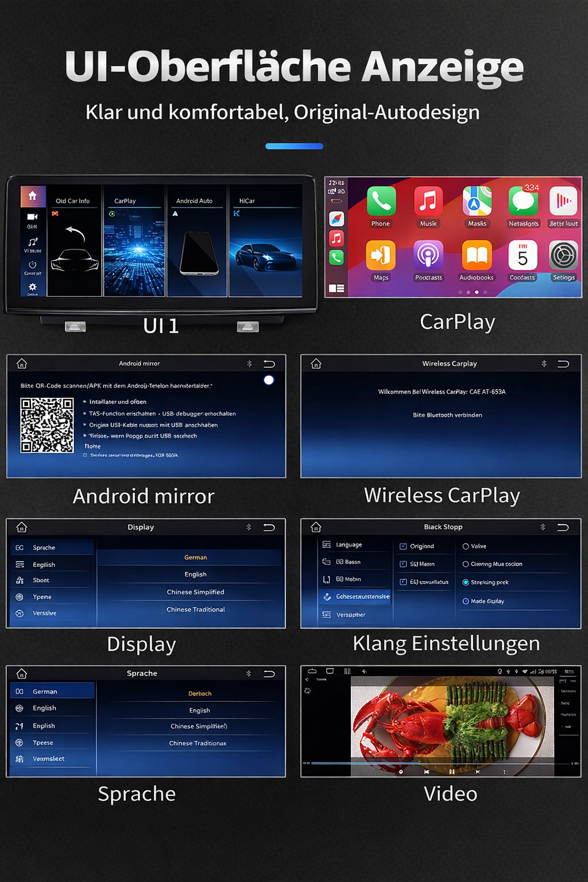This screenshot has height=882, width=588.
Task: Open Messages app with 334 badge
Action: point(523,201)
